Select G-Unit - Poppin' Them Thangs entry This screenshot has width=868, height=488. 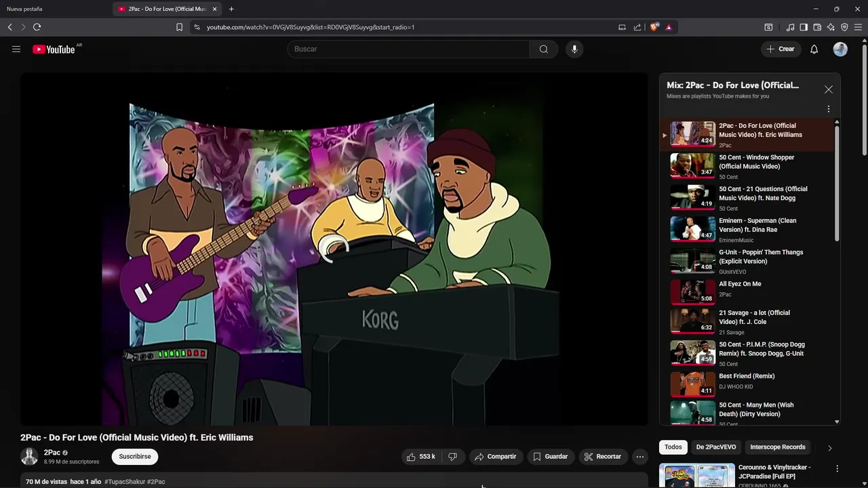point(746,261)
